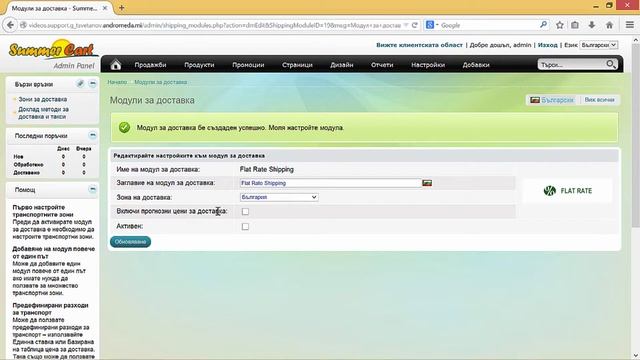Open the Отчети menu
The width and height of the screenshot is (640, 360).
382,65
